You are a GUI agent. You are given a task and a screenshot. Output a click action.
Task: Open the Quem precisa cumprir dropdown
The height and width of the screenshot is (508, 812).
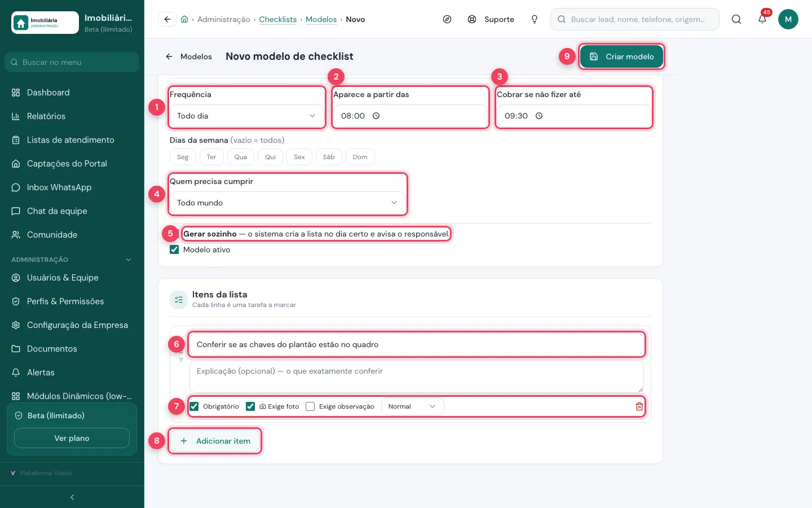(288, 203)
